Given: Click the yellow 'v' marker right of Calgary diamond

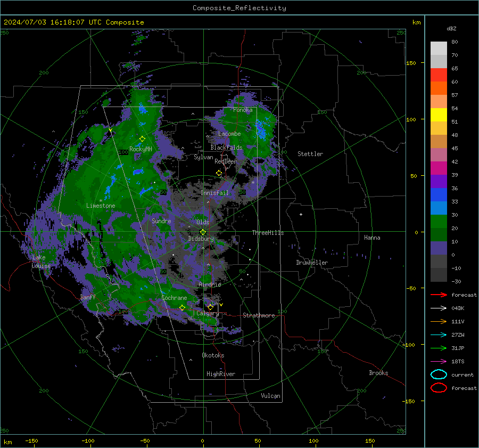Looking at the screenshot, I should coord(221,305).
